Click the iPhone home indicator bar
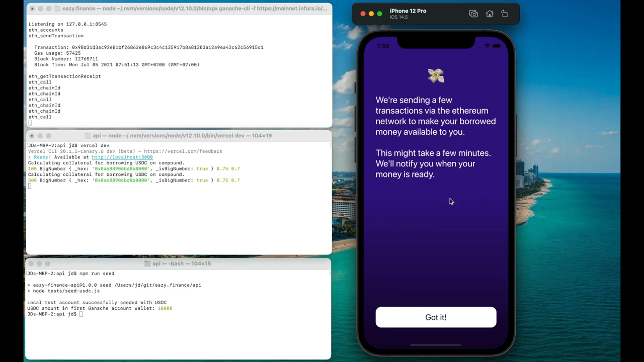 (x=436, y=345)
